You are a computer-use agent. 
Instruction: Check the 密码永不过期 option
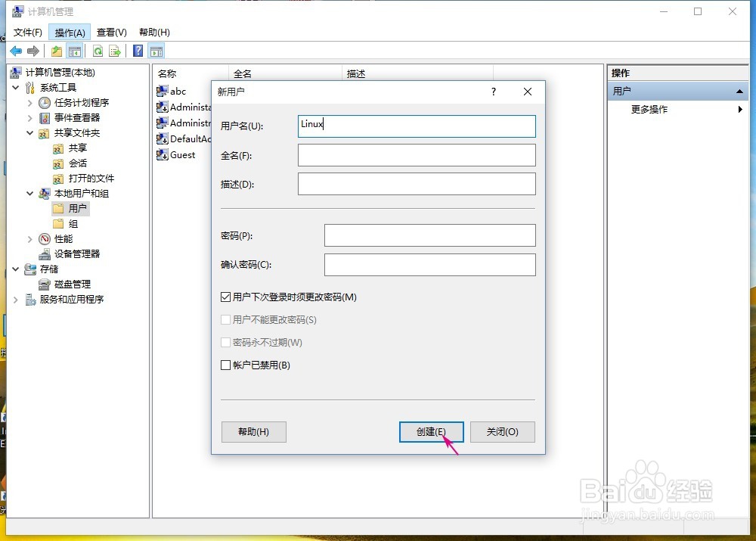[225, 342]
